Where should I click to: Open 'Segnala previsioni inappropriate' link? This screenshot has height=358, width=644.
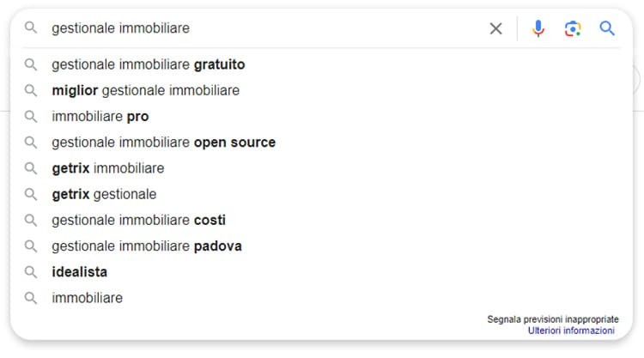[553, 319]
